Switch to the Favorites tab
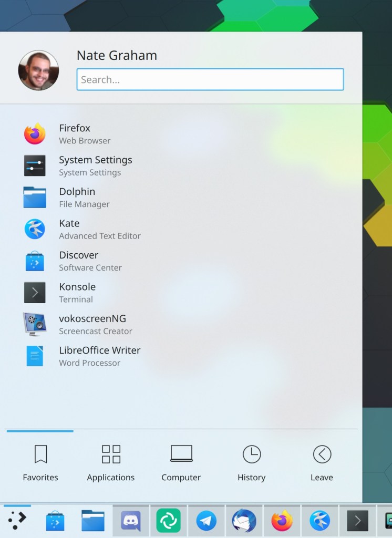Viewport: 392px width, 538px height. coord(40,463)
